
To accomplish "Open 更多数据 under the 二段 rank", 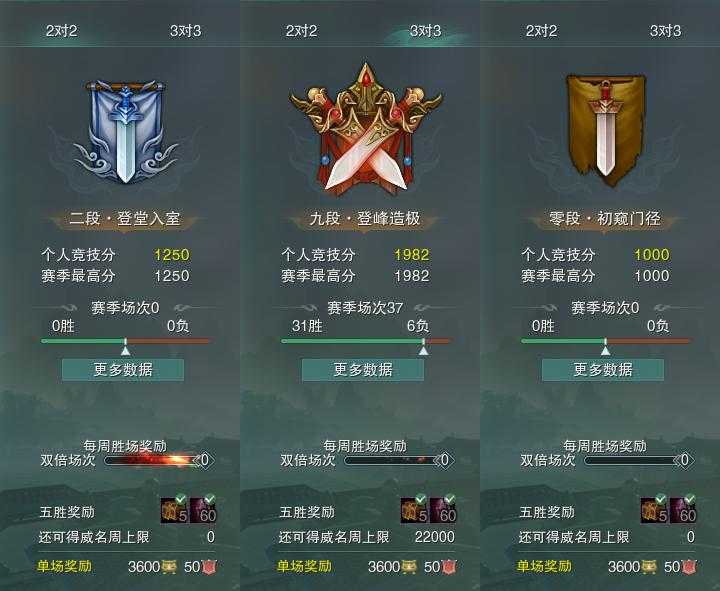I will coord(123,370).
